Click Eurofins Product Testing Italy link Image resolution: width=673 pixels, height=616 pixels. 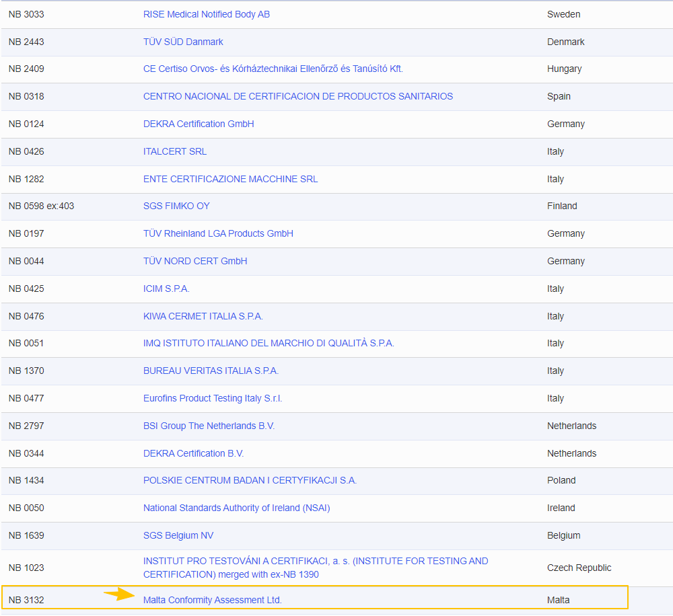(x=213, y=398)
